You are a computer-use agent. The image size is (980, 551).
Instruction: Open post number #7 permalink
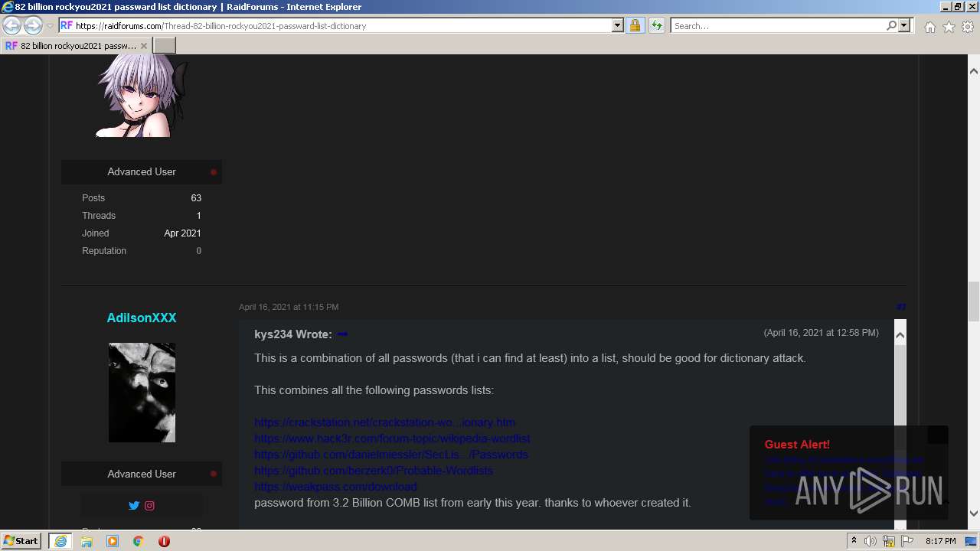pyautogui.click(x=901, y=307)
